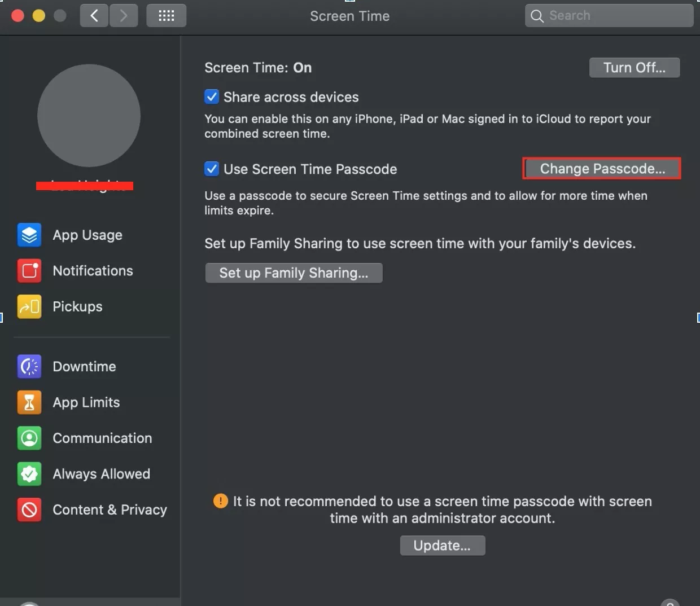The height and width of the screenshot is (606, 700).
Task: Go back with the left chevron
Action: click(94, 16)
